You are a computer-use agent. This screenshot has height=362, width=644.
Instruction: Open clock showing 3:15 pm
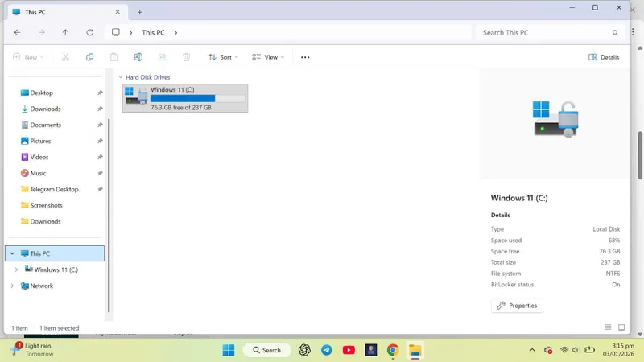[x=618, y=350]
